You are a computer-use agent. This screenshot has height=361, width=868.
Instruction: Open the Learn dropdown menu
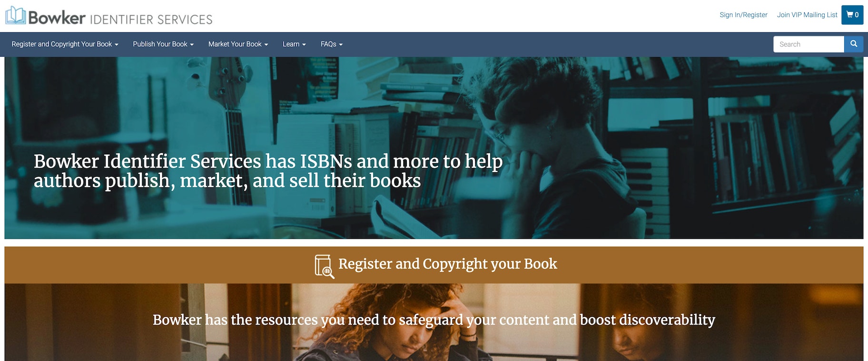294,44
